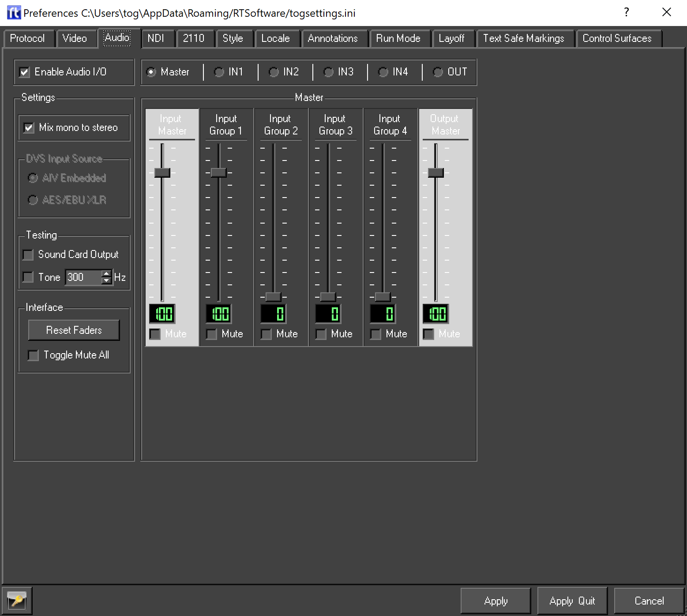Viewport: 687px width, 616px height.
Task: Click the Output Master fader handle
Action: point(436,172)
